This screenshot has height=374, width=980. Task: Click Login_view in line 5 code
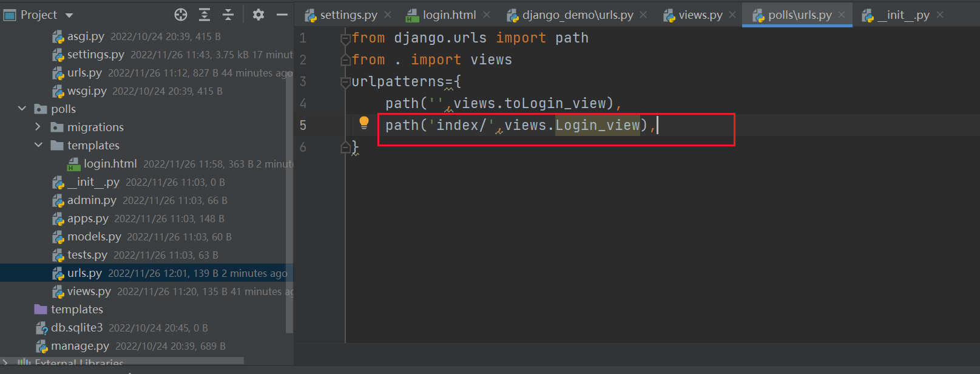598,125
